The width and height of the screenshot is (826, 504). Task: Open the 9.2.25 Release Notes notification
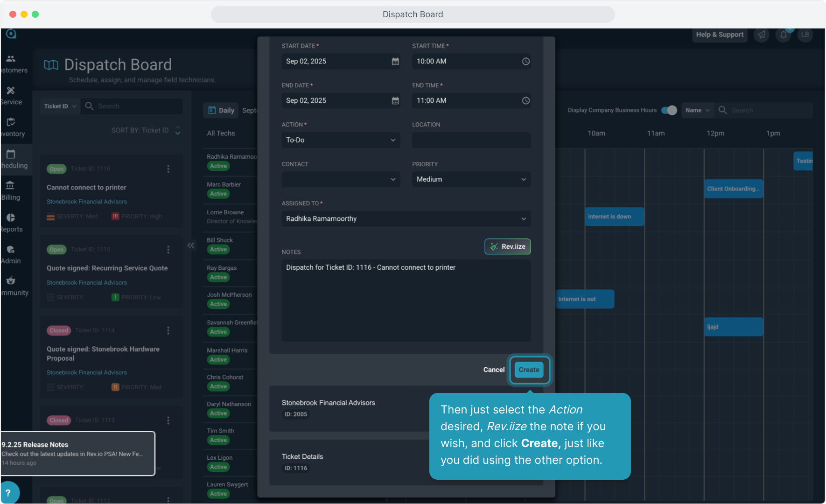click(x=77, y=454)
